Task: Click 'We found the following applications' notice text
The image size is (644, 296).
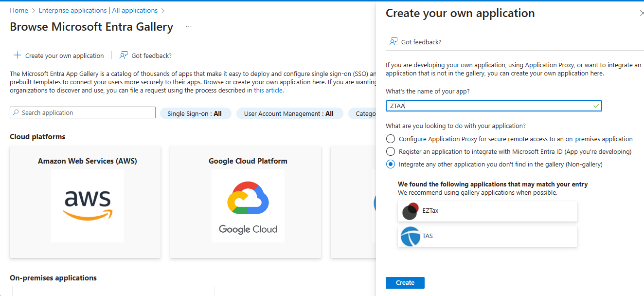Action: tap(493, 185)
